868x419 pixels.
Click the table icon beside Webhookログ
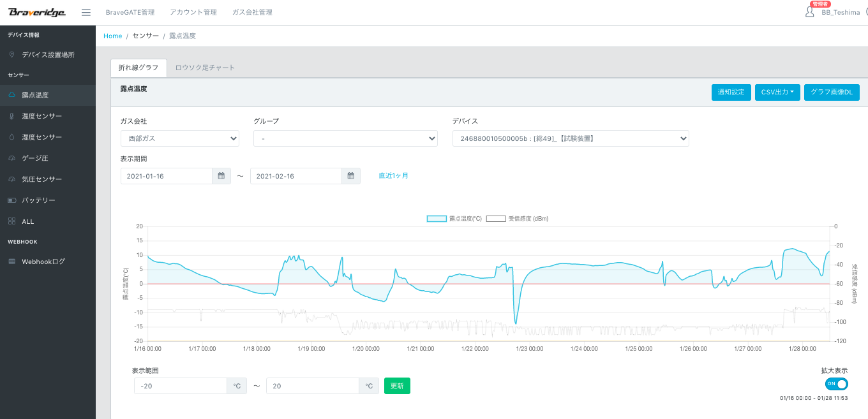pos(11,261)
